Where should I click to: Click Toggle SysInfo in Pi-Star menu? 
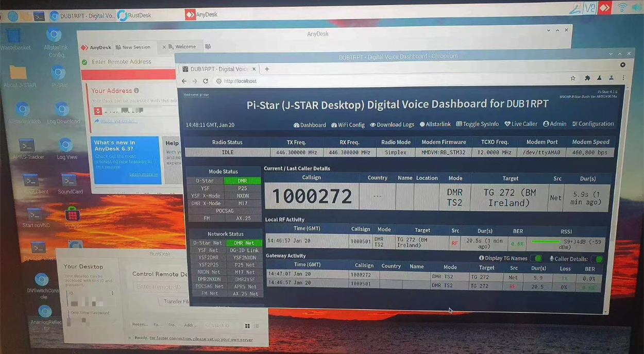[478, 124]
